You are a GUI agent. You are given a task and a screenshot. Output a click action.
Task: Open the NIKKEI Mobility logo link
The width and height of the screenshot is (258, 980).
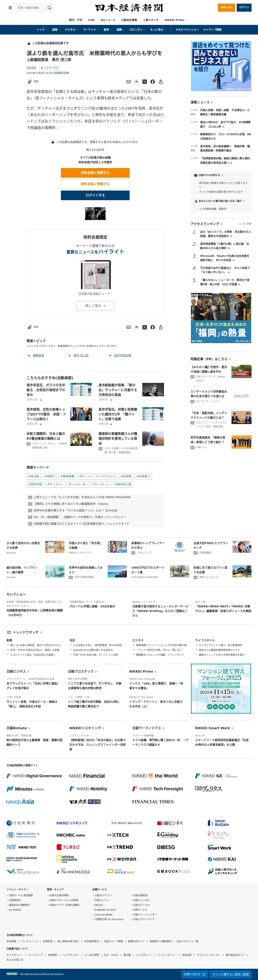[x=88, y=789]
